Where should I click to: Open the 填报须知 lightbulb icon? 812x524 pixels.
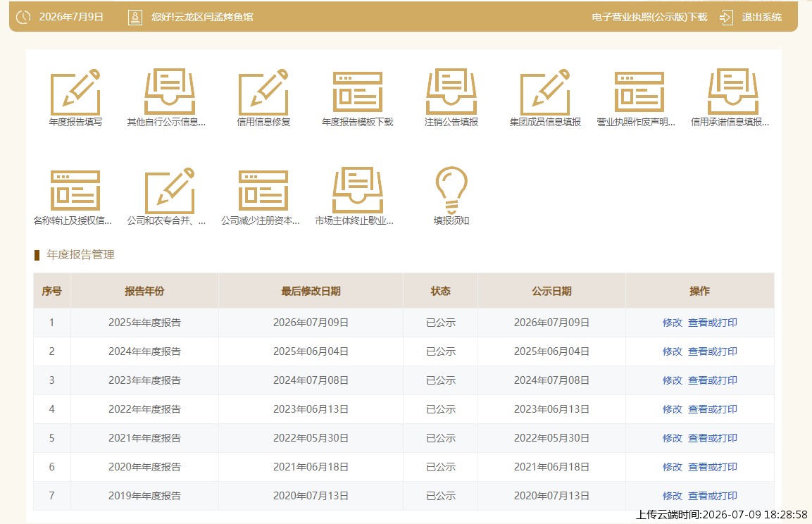click(451, 190)
